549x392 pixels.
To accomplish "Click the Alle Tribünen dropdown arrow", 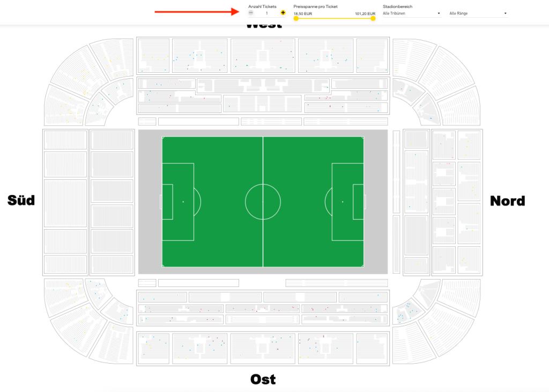I will (x=439, y=13).
